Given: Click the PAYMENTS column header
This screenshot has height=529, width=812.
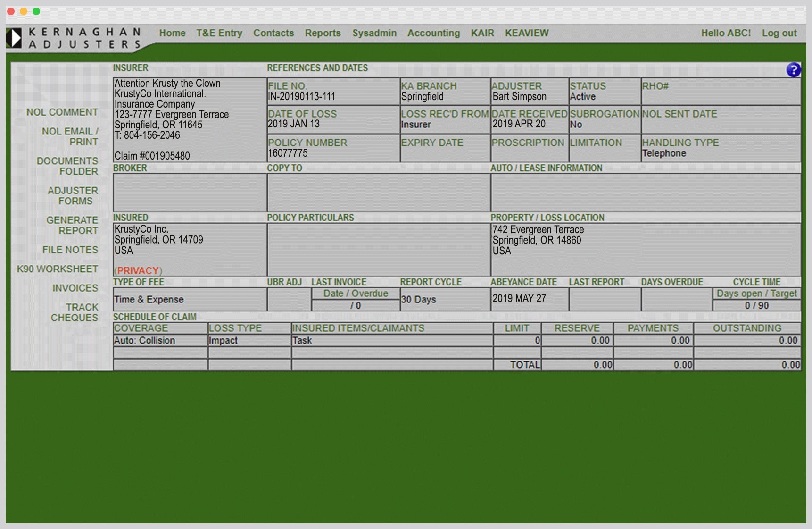Looking at the screenshot, I should click(x=653, y=328).
